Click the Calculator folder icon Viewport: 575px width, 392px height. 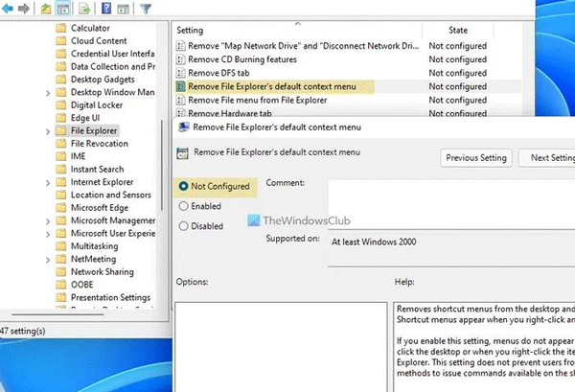point(61,28)
